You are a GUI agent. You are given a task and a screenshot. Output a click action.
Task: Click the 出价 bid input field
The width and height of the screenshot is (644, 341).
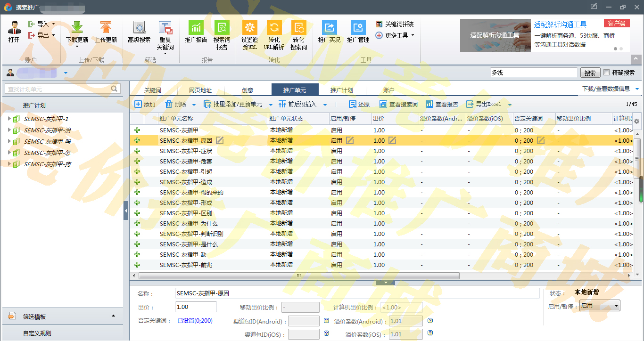tap(196, 307)
